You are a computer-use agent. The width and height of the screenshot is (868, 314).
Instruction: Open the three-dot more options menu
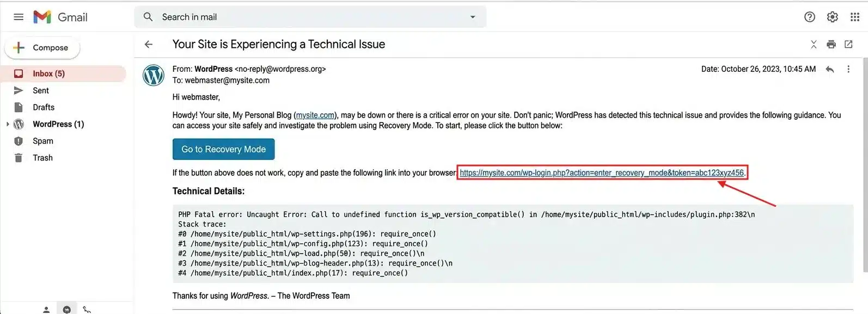(848, 69)
